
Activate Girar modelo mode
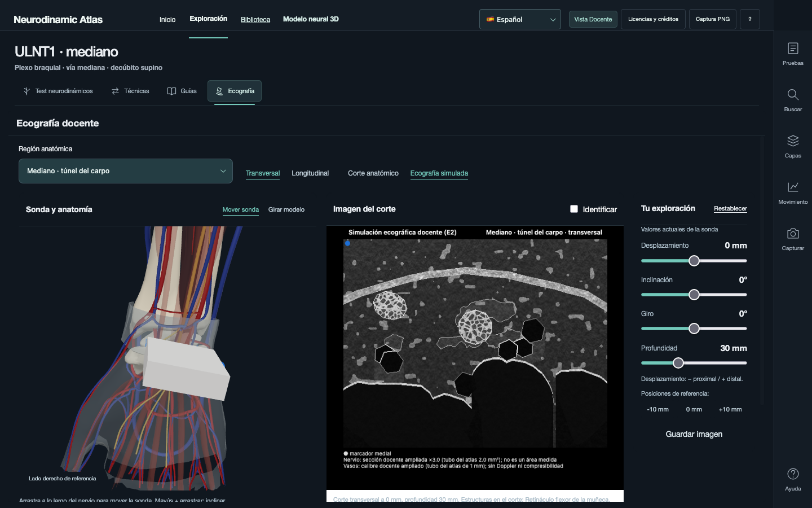[286, 209]
